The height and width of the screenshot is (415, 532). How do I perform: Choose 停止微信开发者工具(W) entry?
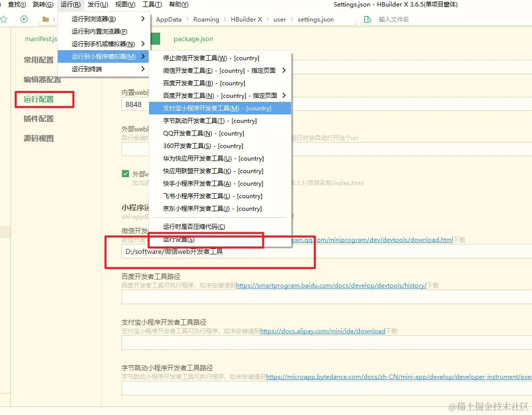220,58
